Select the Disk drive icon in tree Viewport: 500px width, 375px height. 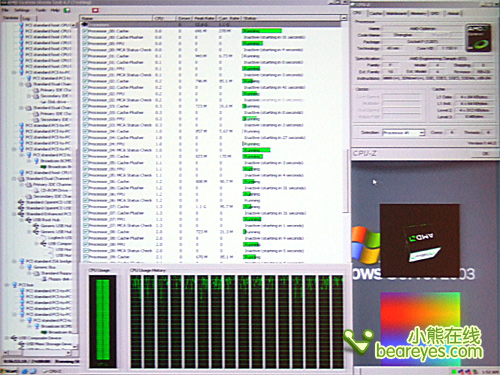[x=44, y=102]
